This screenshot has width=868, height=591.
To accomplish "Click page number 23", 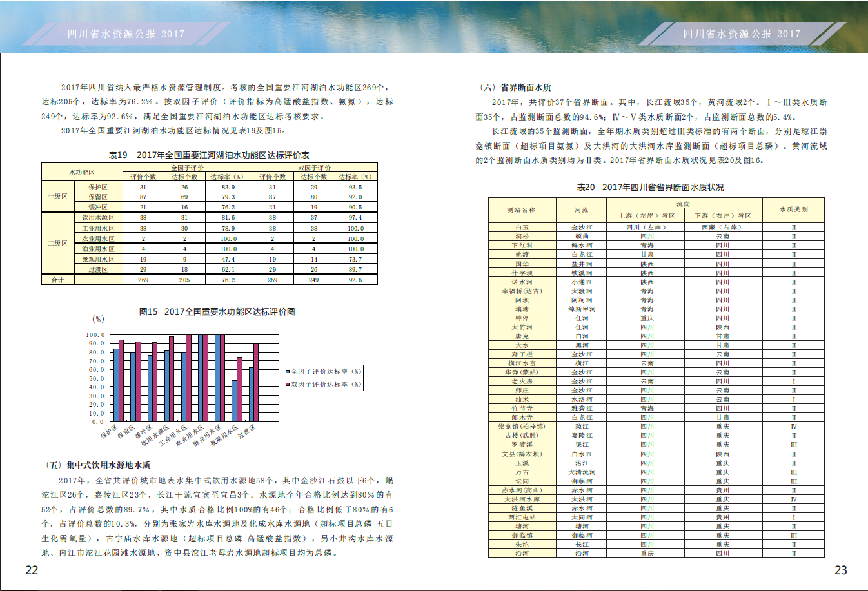I will coord(841,570).
